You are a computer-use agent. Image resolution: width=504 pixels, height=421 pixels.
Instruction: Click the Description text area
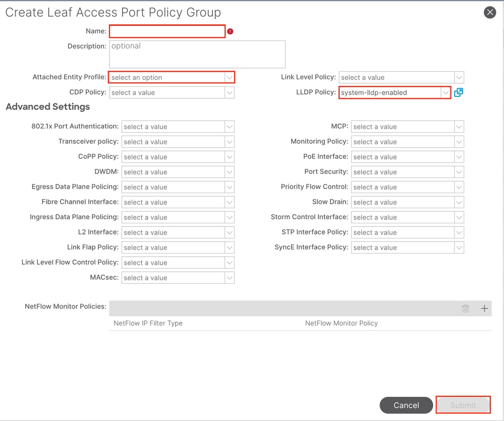(x=197, y=54)
